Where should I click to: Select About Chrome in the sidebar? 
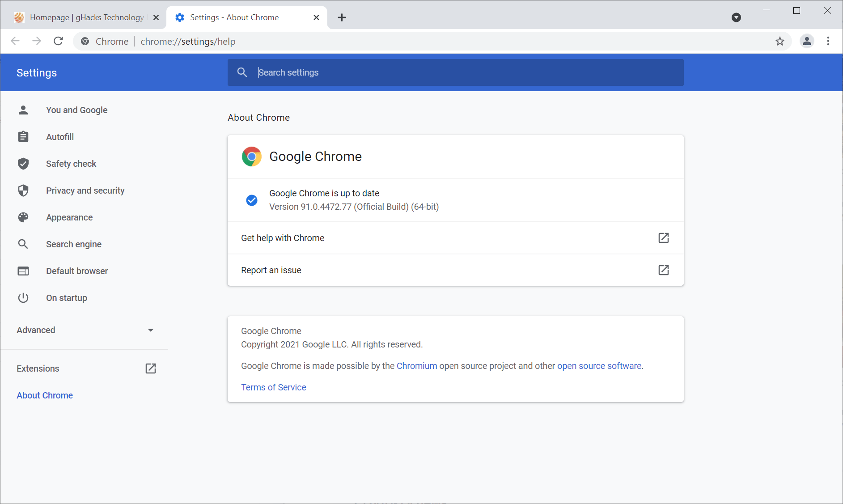[45, 395]
